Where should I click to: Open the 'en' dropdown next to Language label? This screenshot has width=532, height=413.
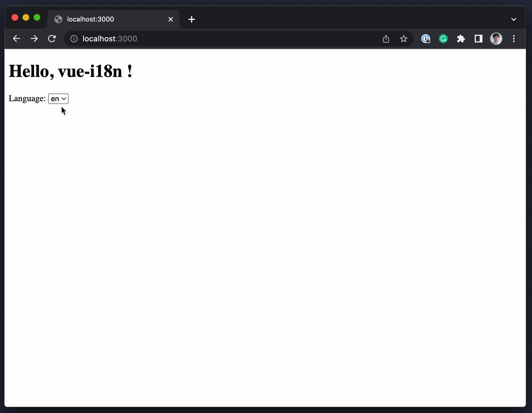(x=58, y=98)
